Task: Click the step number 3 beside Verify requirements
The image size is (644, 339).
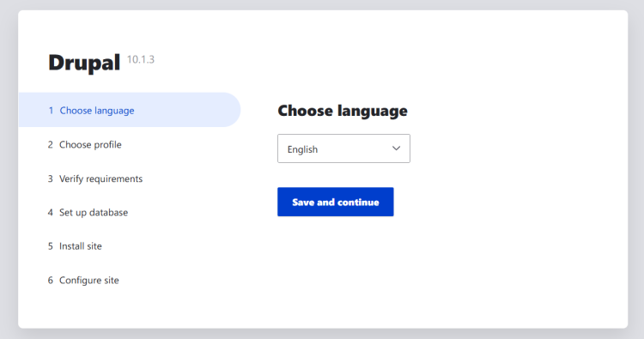Action: pyautogui.click(x=50, y=179)
